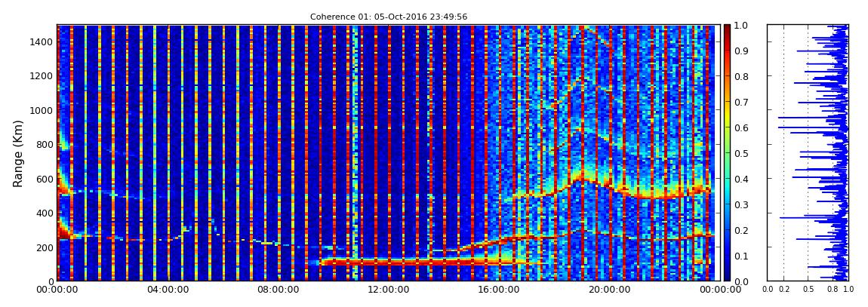868x307 pixels.
Task: Click the 0.5 x-axis label of side plot
Action: [x=808, y=289]
